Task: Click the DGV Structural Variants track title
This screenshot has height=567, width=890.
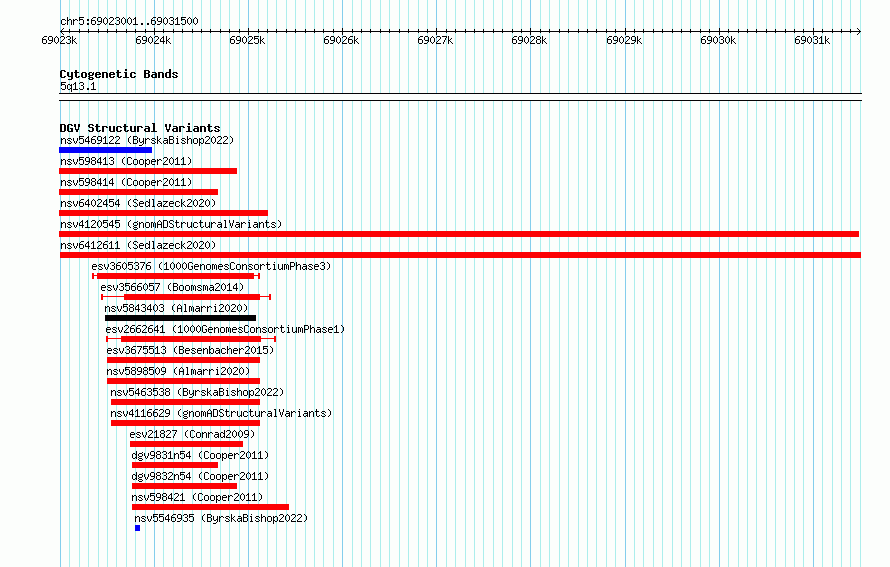Action: point(140,128)
